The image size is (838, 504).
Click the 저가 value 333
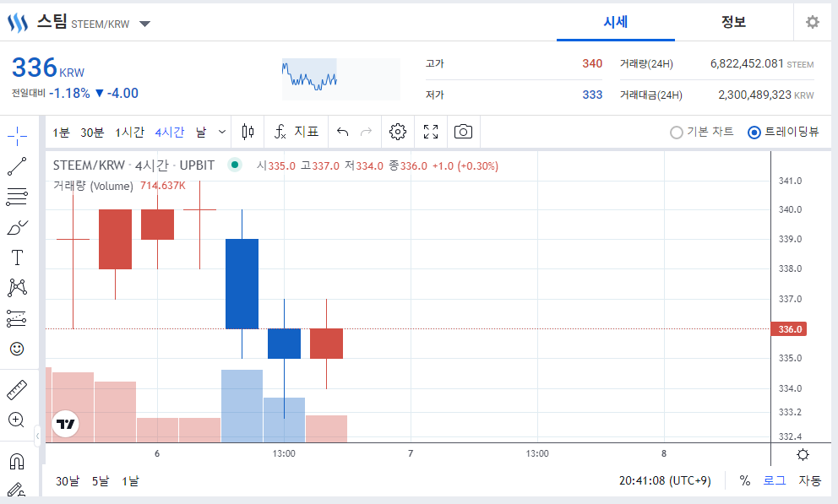coord(592,95)
